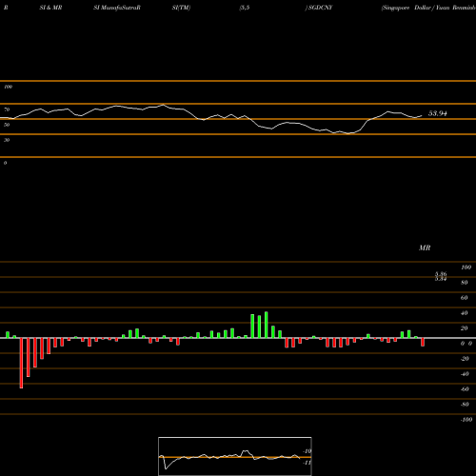
Task: Click the -100 label on MR right axis
Action: point(466,420)
